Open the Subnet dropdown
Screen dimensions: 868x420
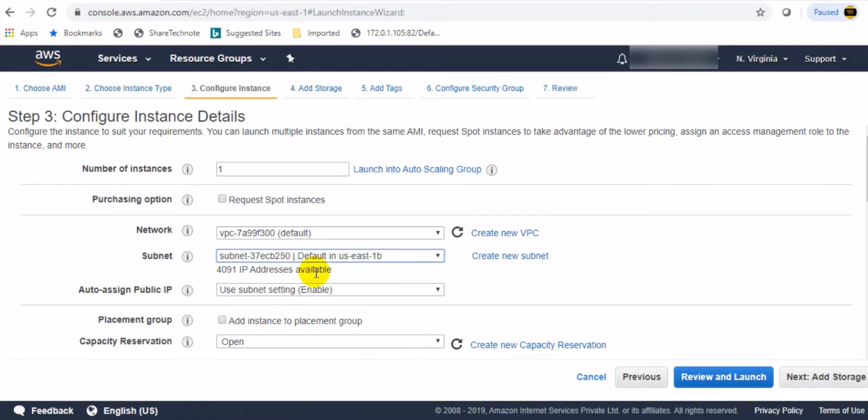pyautogui.click(x=330, y=255)
